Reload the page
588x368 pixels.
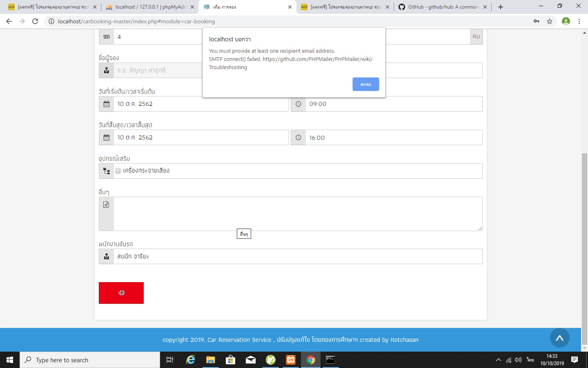tap(35, 21)
